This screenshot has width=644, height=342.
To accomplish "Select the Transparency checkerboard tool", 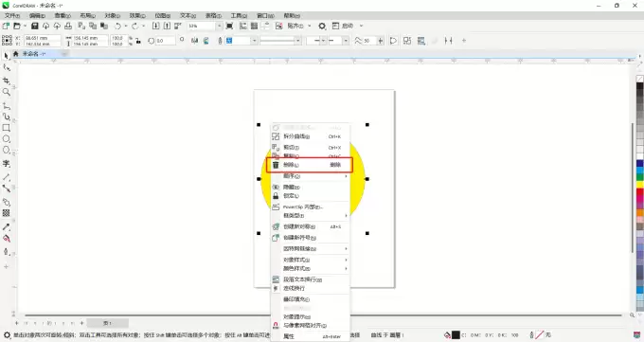I will click(7, 213).
